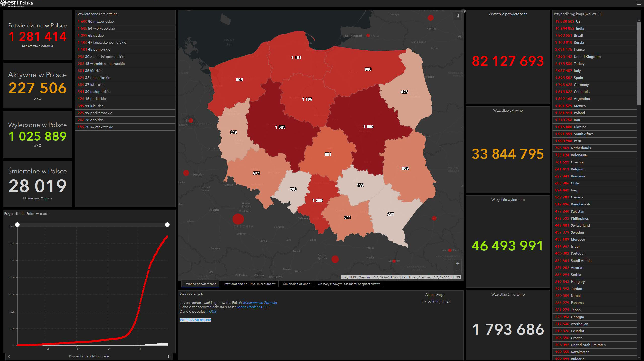The image size is (644, 361).
Task: Click the right time slider handle
Action: pos(167,225)
